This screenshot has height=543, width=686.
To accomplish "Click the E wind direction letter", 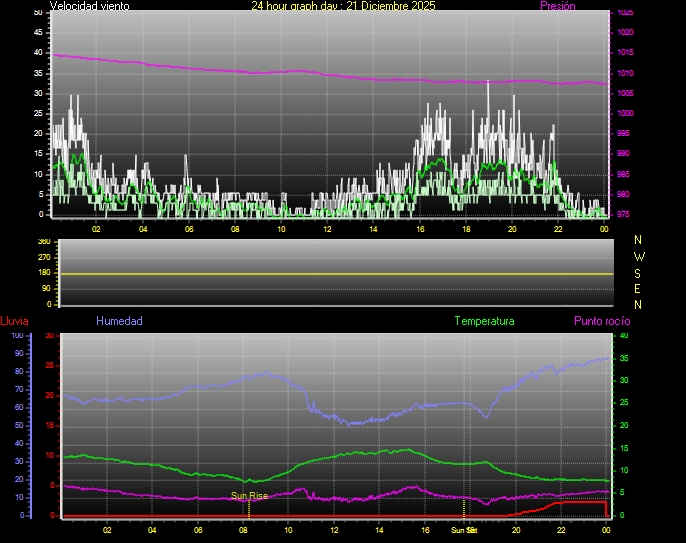I will coord(639,288).
